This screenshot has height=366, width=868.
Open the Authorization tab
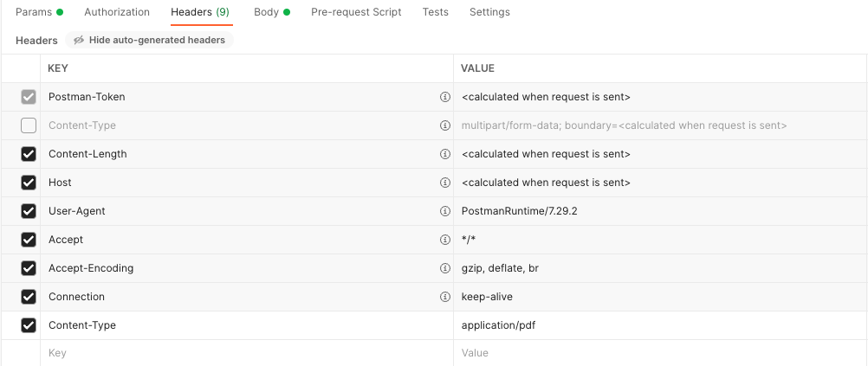point(117,12)
